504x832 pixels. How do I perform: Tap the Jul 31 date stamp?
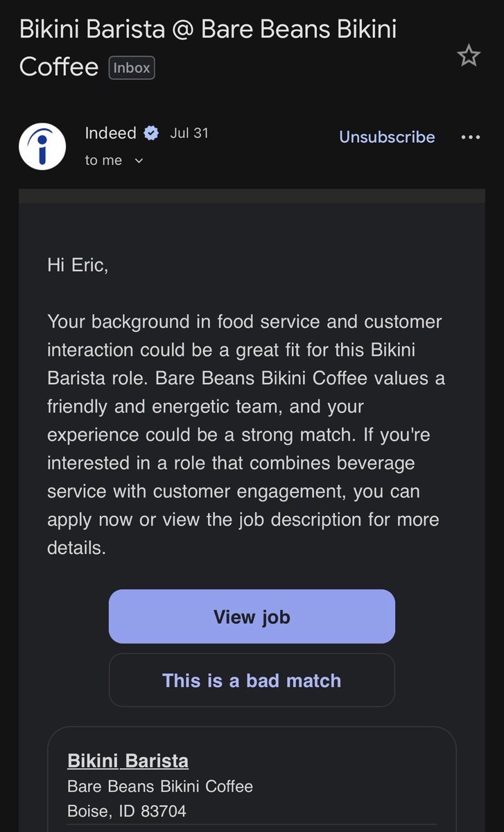189,133
